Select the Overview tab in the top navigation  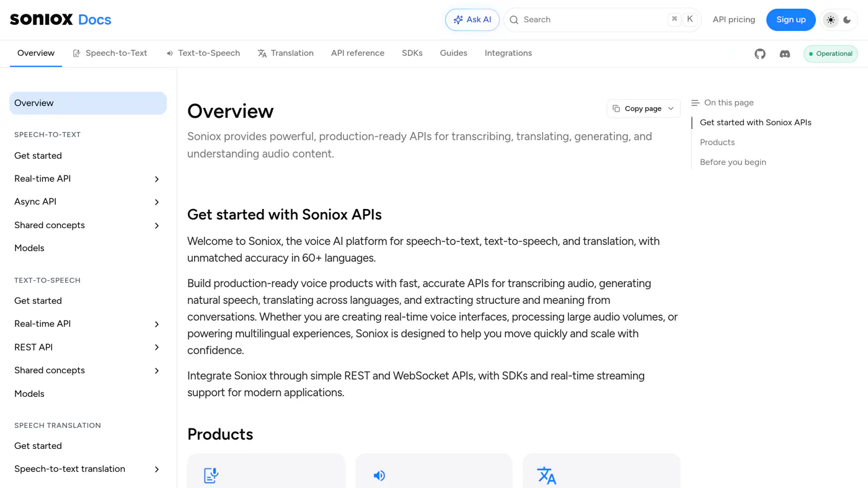36,53
